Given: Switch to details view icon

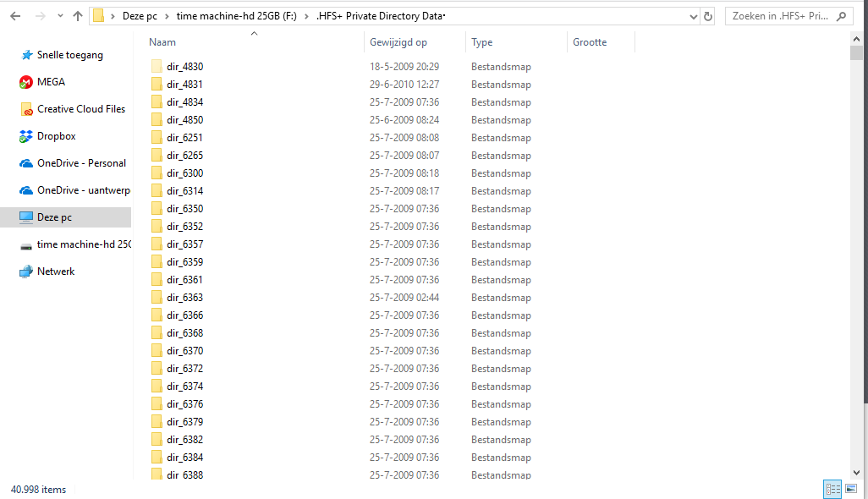Looking at the screenshot, I should click(832, 489).
